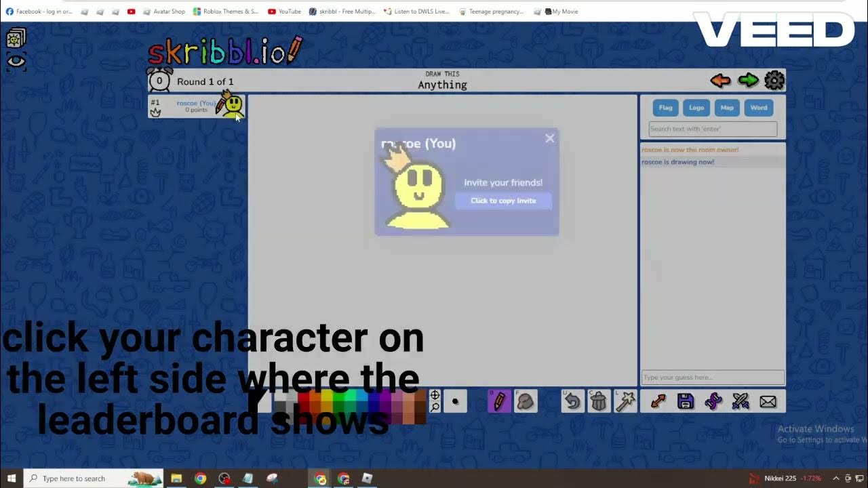Click the magnifier zoom icon near palette

435,407
